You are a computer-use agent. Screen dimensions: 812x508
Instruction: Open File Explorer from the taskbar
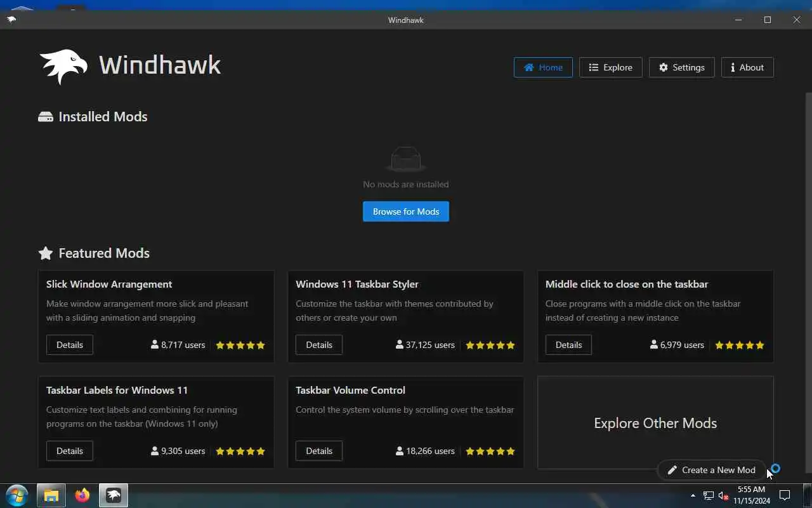[51, 495]
